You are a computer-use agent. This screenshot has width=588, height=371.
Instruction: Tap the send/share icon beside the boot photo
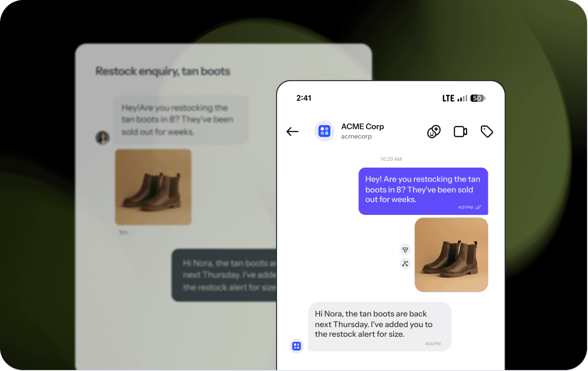405,250
